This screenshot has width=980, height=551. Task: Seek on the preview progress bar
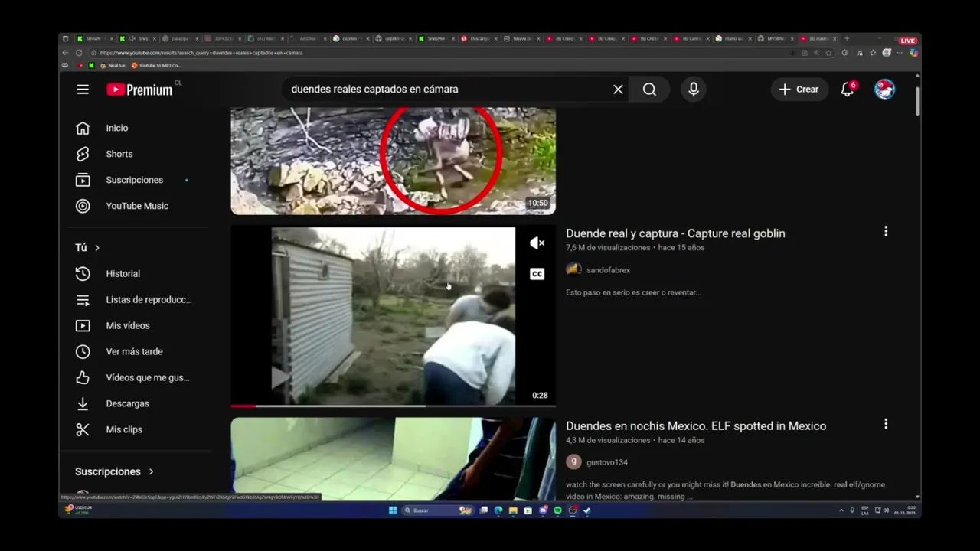393,406
